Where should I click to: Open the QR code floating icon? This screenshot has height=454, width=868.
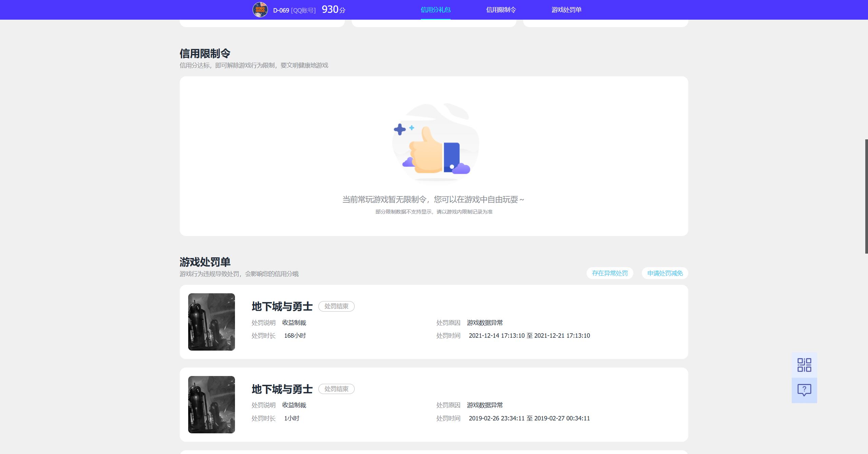point(804,365)
